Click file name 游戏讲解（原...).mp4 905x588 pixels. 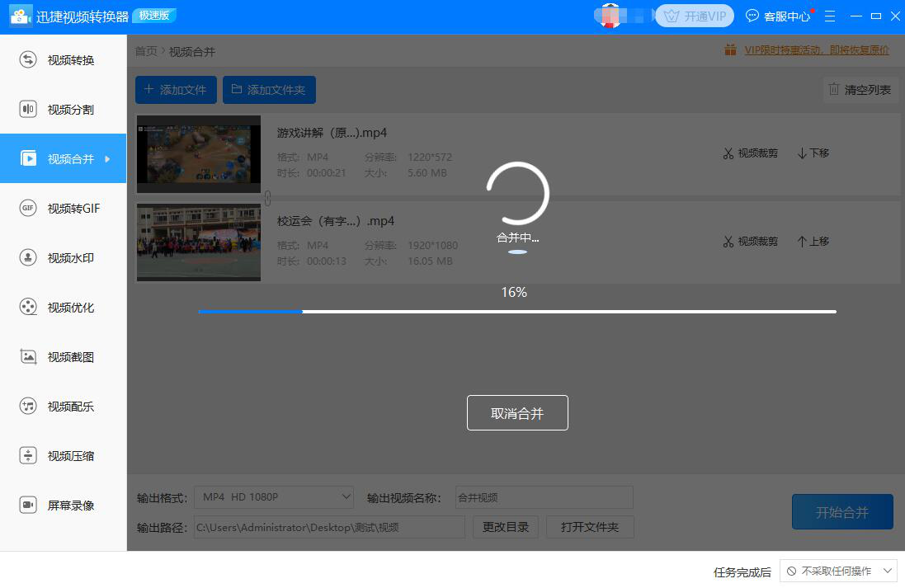pos(332,133)
